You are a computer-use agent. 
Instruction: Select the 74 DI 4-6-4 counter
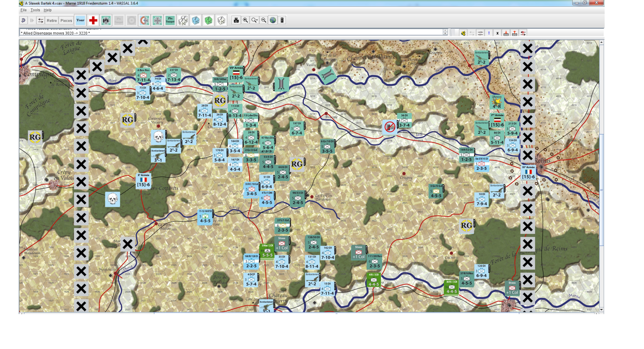coord(158,84)
